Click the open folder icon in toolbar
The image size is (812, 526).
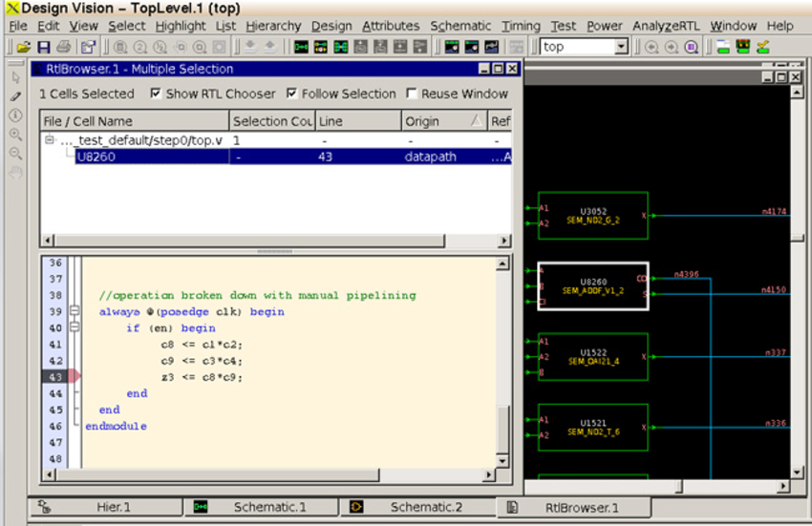pyautogui.click(x=23, y=46)
